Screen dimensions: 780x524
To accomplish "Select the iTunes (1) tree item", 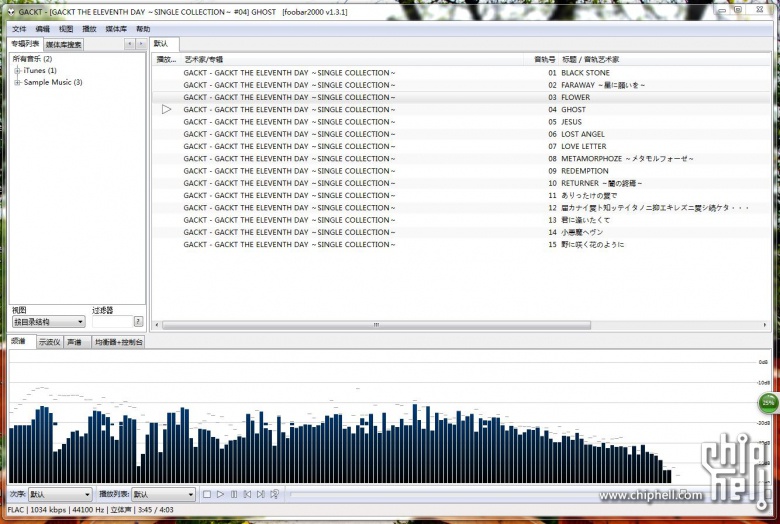I will 40,71.
